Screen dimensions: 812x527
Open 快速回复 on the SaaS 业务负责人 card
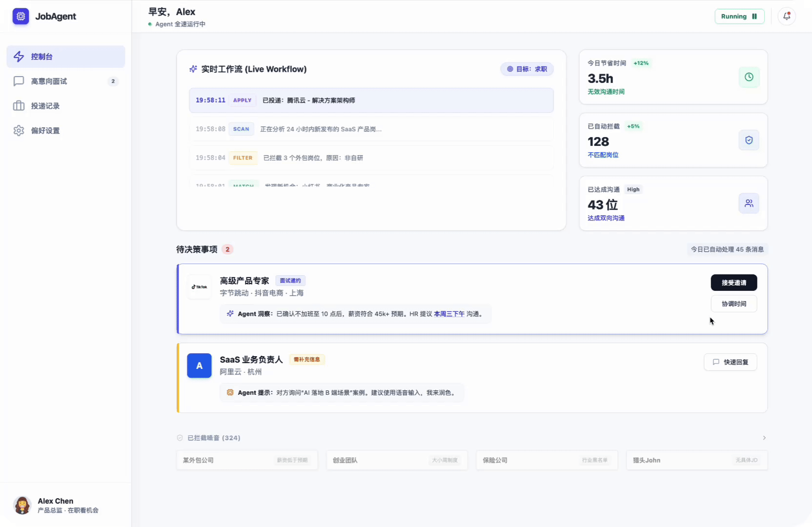click(x=731, y=362)
